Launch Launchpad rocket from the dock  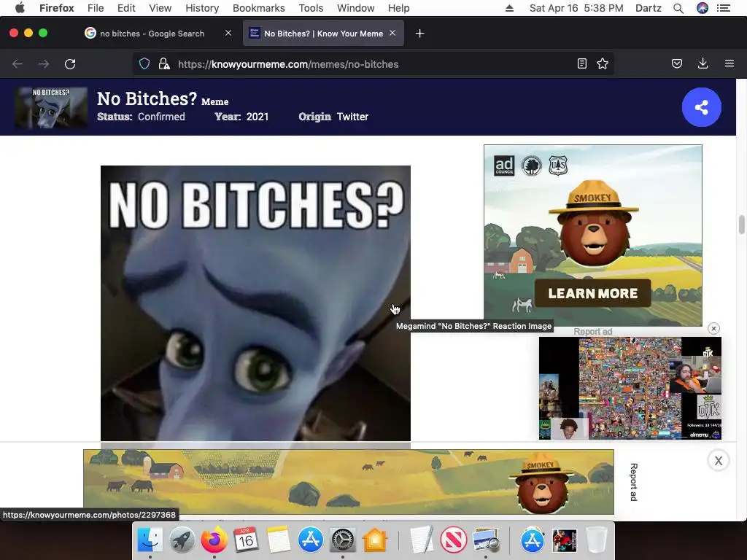[182, 540]
